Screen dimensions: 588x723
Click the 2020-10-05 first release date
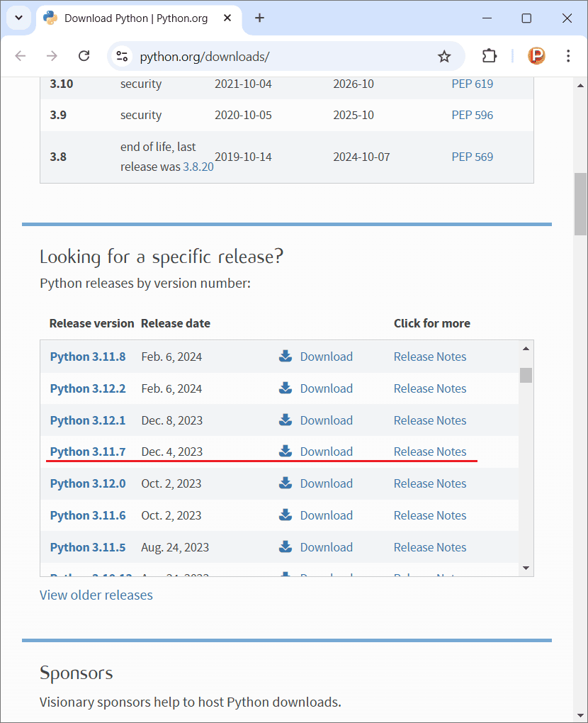pyautogui.click(x=243, y=115)
